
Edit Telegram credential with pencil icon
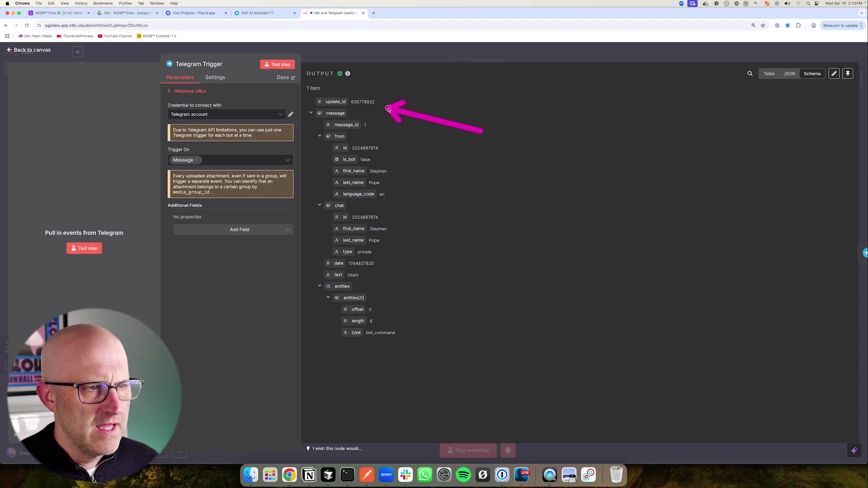click(291, 114)
